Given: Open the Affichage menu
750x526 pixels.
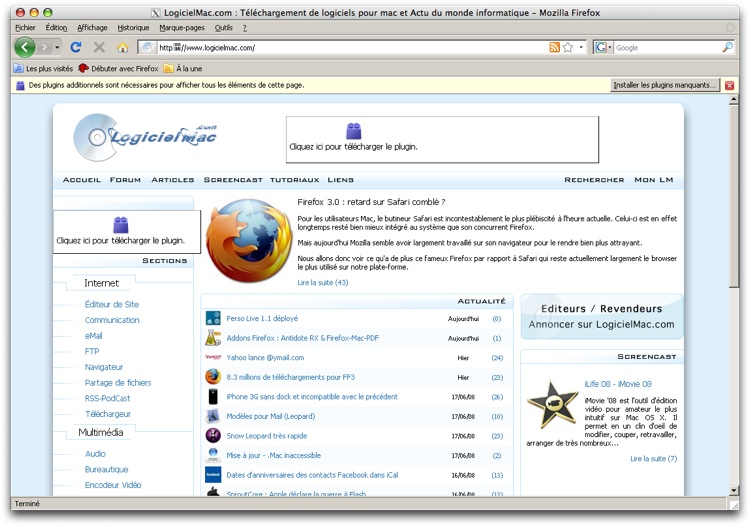Looking at the screenshot, I should (x=92, y=28).
